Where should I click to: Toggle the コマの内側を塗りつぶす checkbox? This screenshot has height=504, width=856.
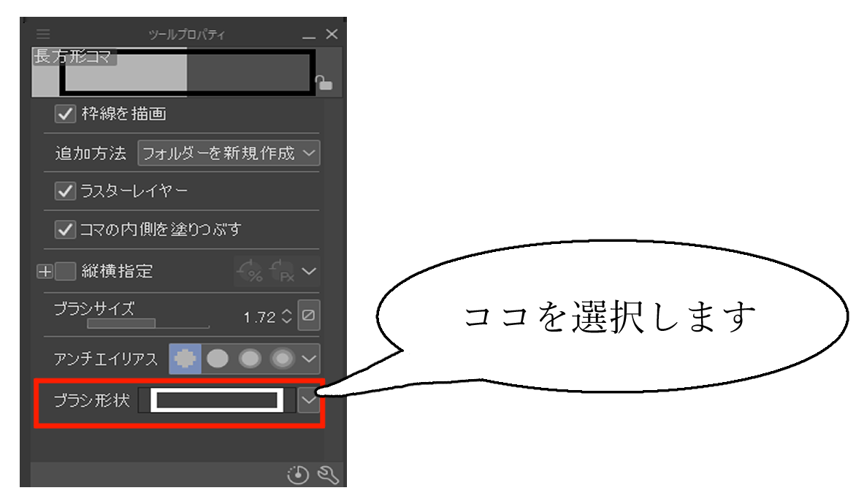point(65,229)
